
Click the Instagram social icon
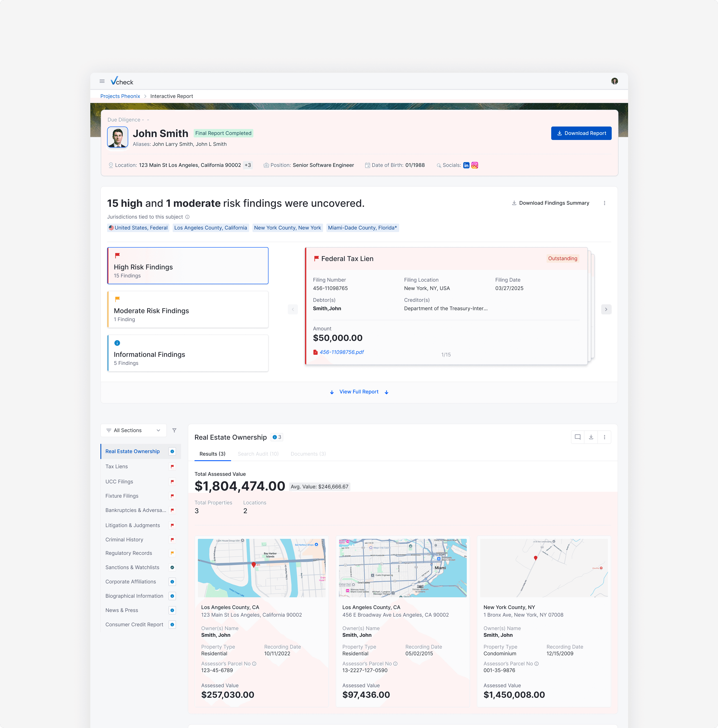(x=475, y=165)
